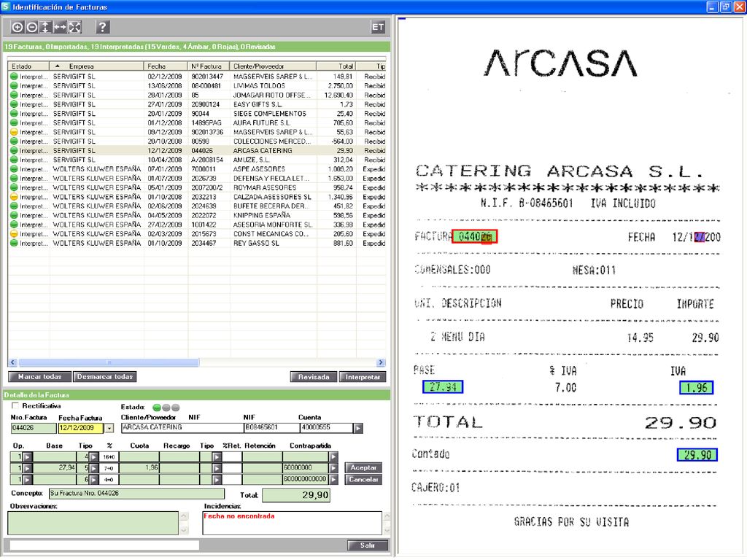747x560 pixels.
Task: Select the ASPE ASESORES invoice row
Action: tap(197, 169)
